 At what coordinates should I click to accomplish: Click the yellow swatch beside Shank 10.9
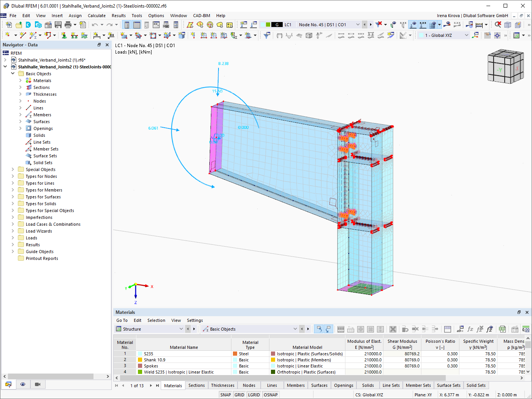coord(140,360)
